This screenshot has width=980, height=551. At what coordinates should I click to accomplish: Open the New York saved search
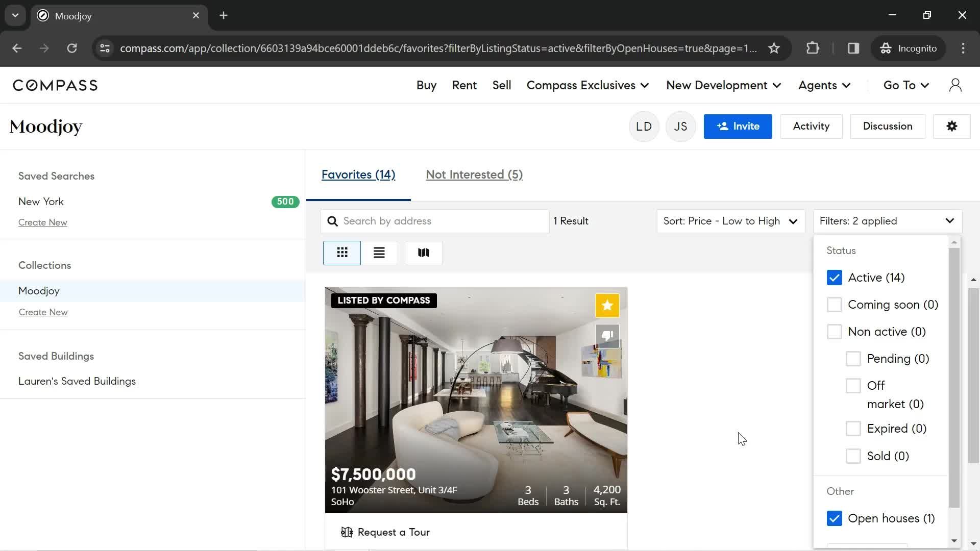[x=41, y=202]
